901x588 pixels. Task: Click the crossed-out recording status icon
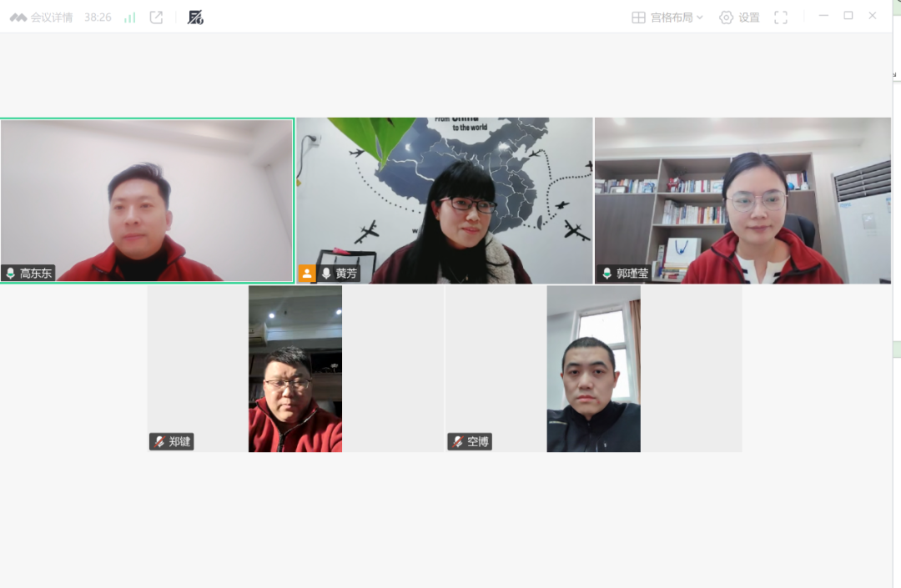(x=195, y=18)
